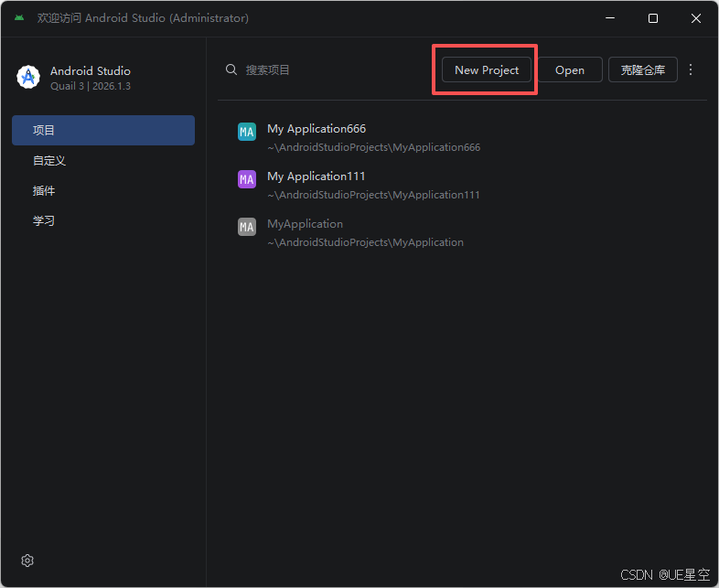Select path ~\AndroidStudioProjects\MyApplication111

point(373,195)
